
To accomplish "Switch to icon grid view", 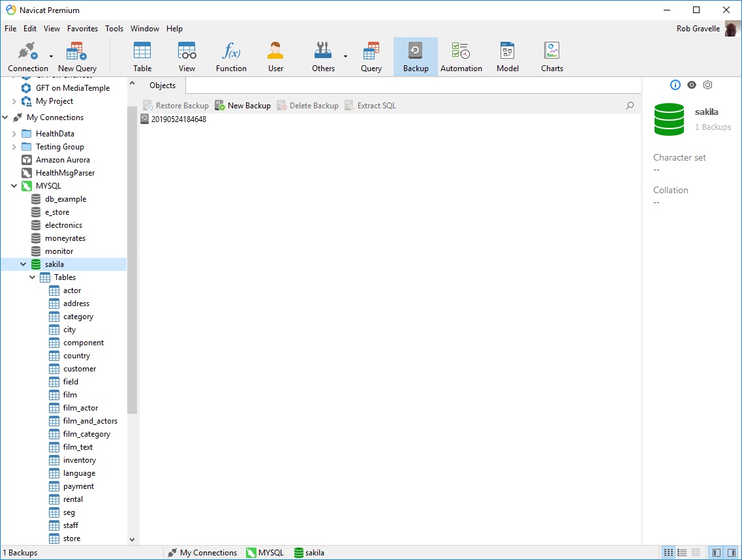I will click(668, 552).
